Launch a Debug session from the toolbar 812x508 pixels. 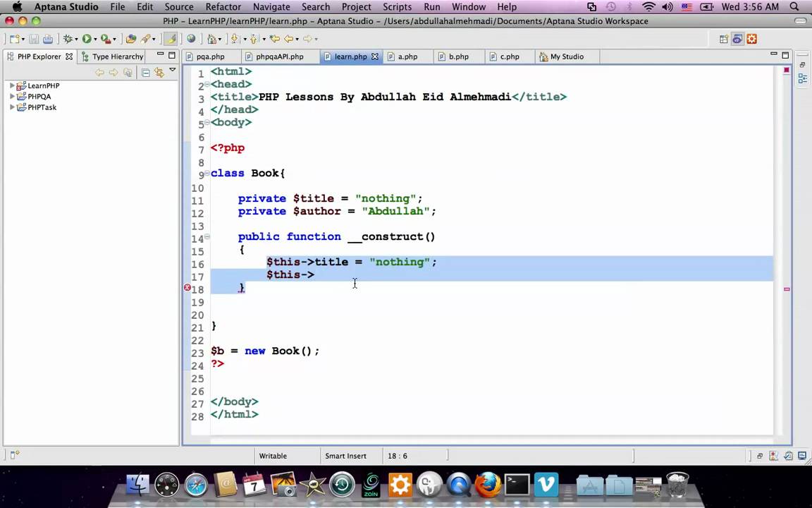click(x=68, y=40)
